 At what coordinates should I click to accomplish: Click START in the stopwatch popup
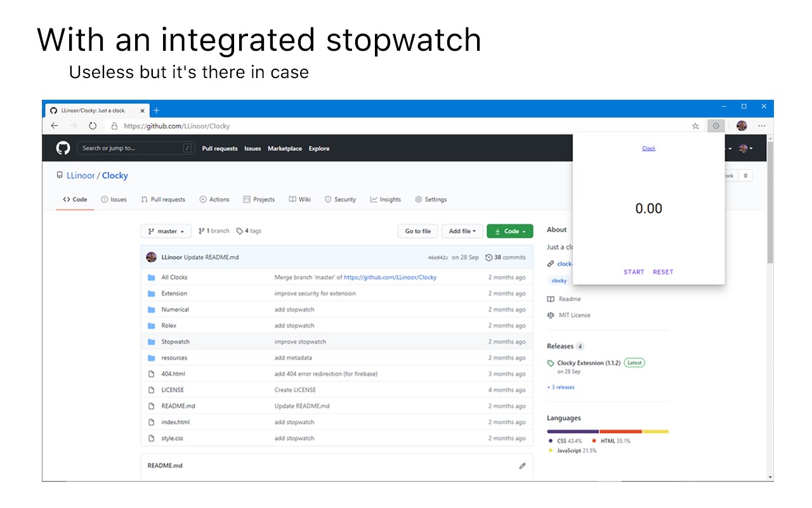click(634, 272)
